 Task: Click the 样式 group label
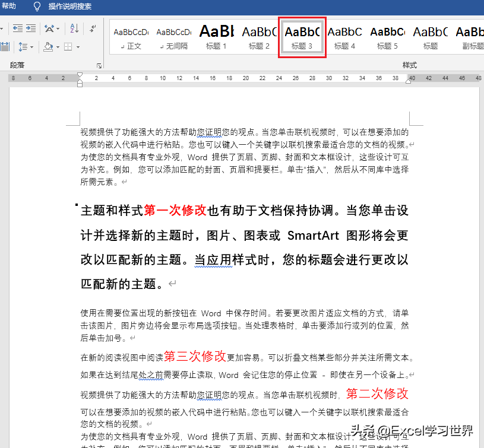[x=410, y=65]
